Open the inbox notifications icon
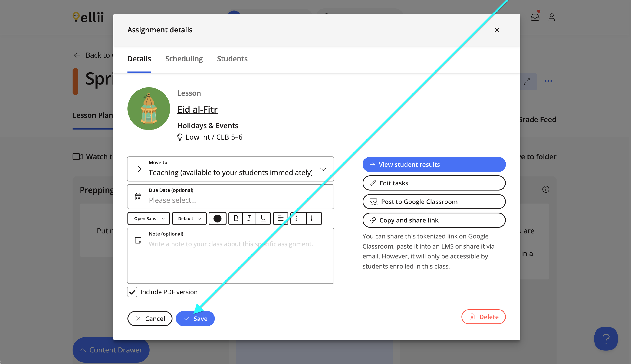Image resolution: width=631 pixels, height=364 pixels. 535,17
